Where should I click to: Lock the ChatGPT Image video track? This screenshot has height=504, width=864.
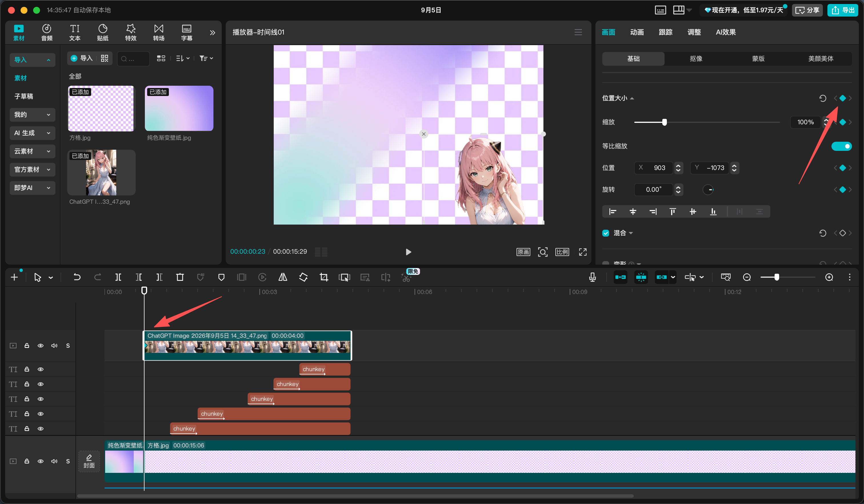(x=27, y=346)
